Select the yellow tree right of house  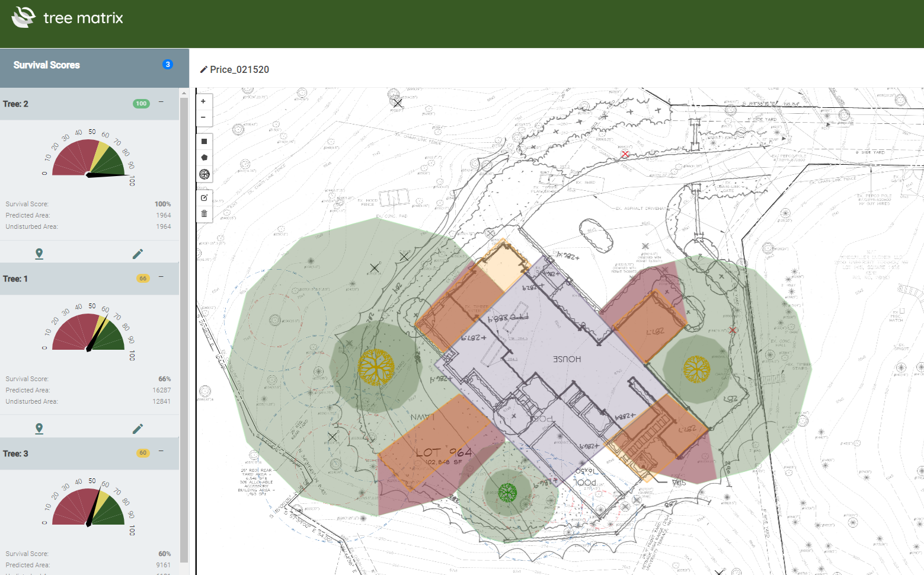696,369
